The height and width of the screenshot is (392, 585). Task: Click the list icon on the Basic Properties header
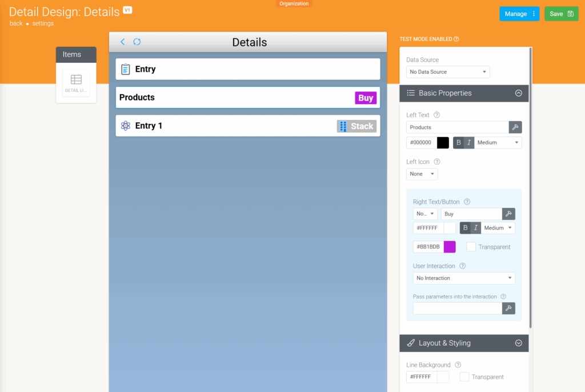pyautogui.click(x=411, y=93)
